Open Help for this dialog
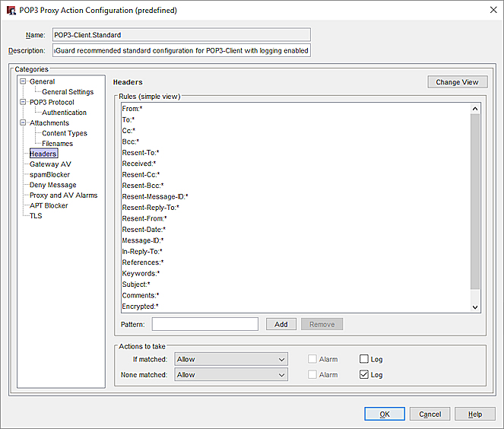Screen dimensions: 504x429 (475, 414)
